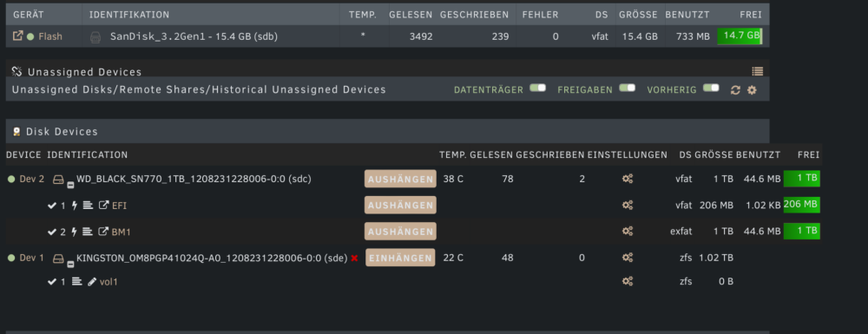Open the BM1 partition share link
The width and height of the screenshot is (868, 334).
(103, 232)
